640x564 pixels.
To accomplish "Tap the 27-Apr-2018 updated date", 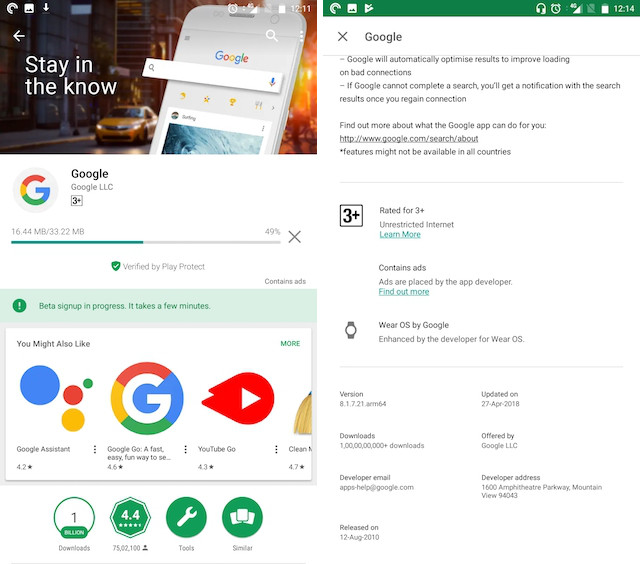I will point(500,404).
